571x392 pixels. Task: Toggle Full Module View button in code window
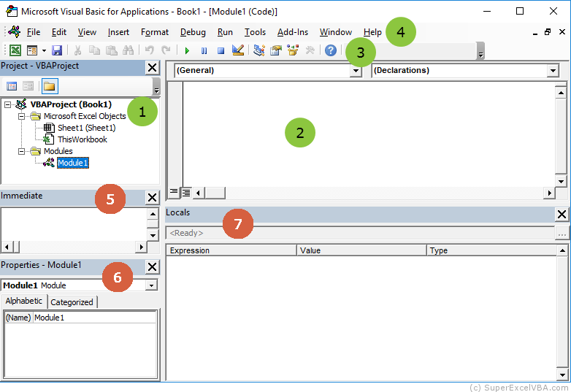[x=186, y=192]
